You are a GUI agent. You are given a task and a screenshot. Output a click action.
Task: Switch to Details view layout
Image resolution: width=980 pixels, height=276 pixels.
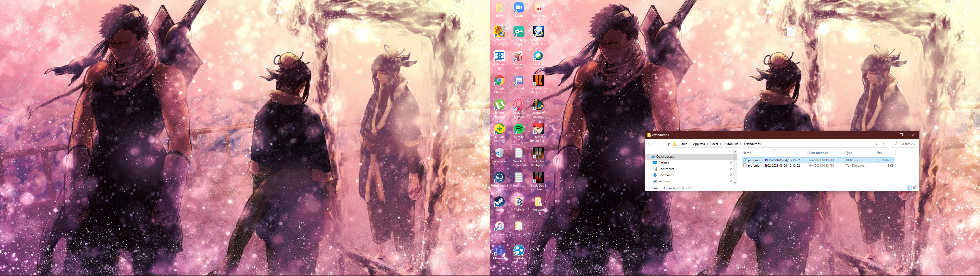click(x=909, y=188)
